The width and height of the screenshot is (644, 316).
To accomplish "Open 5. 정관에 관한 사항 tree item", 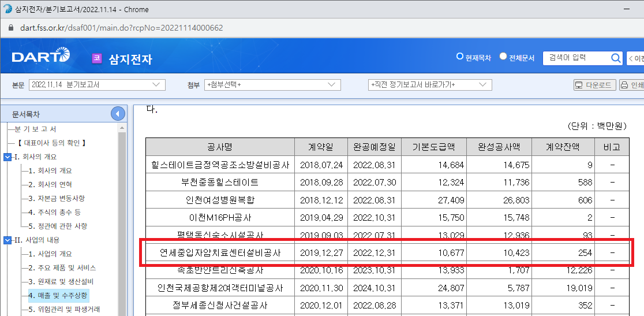I will 58,226.
